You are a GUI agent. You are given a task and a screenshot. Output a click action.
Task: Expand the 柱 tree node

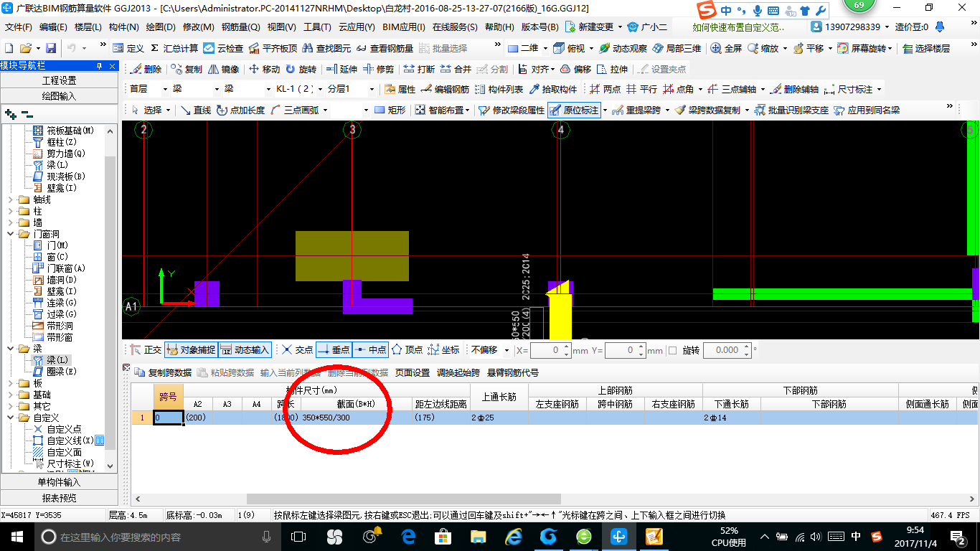tap(10, 211)
